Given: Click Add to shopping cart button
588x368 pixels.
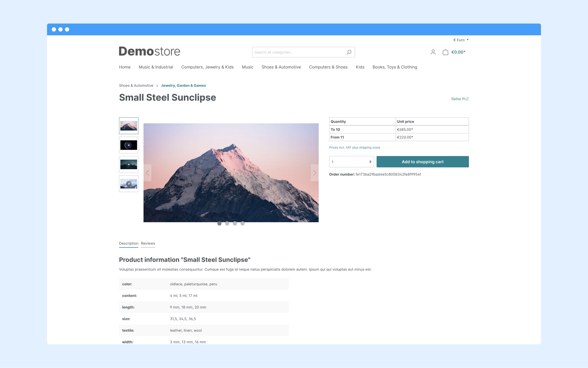Looking at the screenshot, I should pos(423,162).
